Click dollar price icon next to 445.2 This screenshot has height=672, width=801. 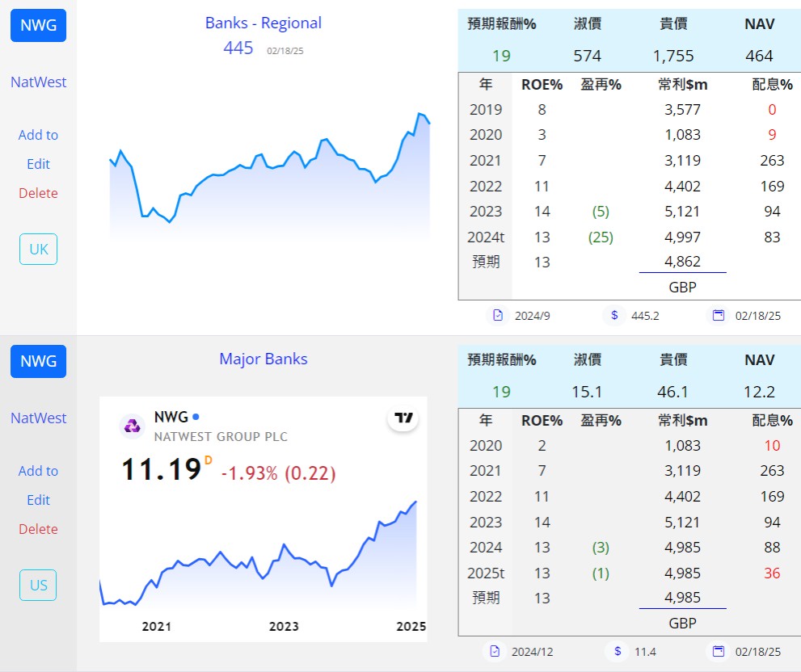tap(614, 316)
